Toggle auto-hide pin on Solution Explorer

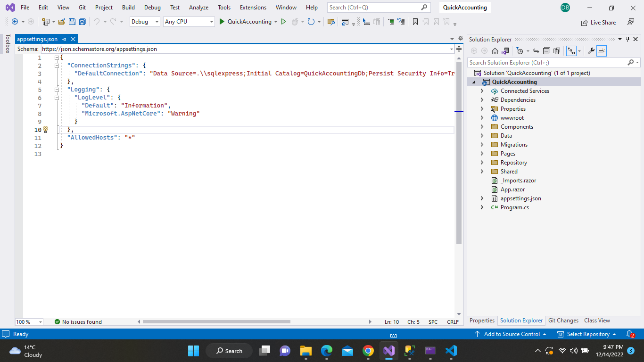tap(627, 40)
